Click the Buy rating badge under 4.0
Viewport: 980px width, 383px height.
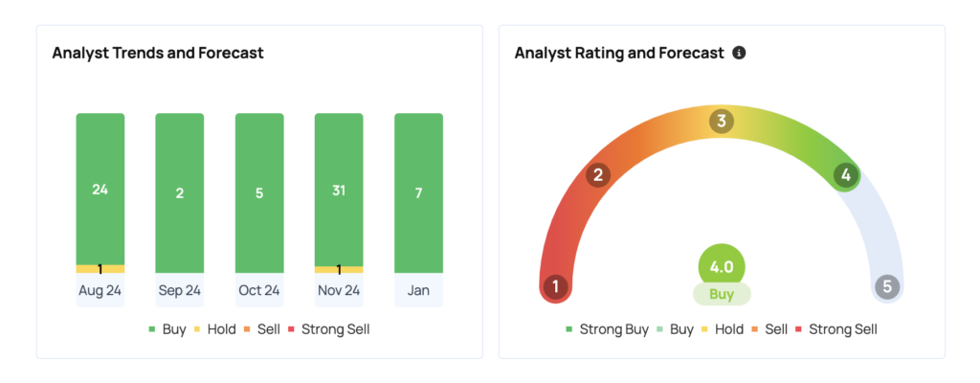tap(722, 294)
